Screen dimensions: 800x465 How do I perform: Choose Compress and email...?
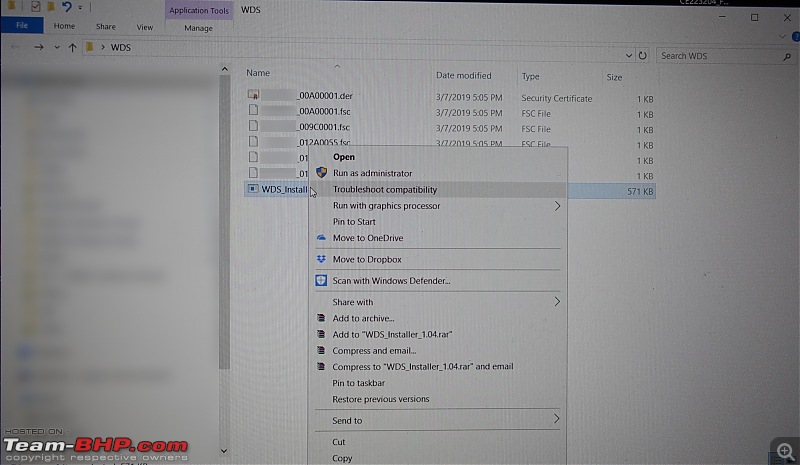click(x=374, y=351)
